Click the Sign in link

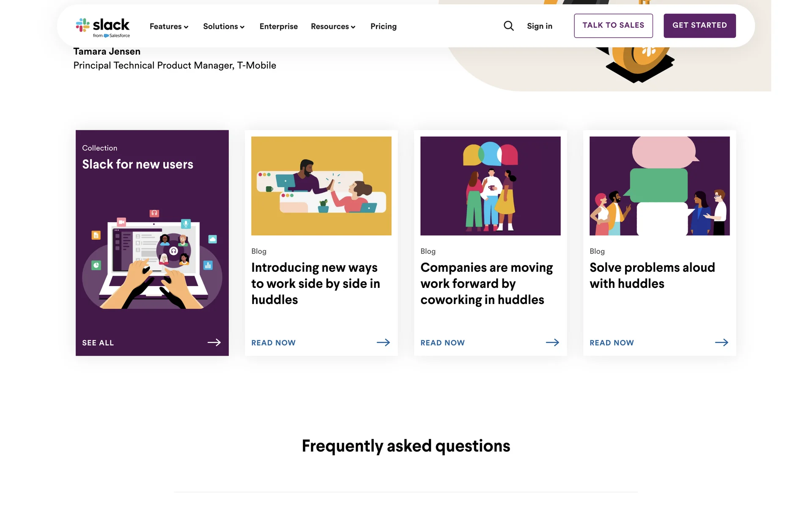pyautogui.click(x=540, y=26)
